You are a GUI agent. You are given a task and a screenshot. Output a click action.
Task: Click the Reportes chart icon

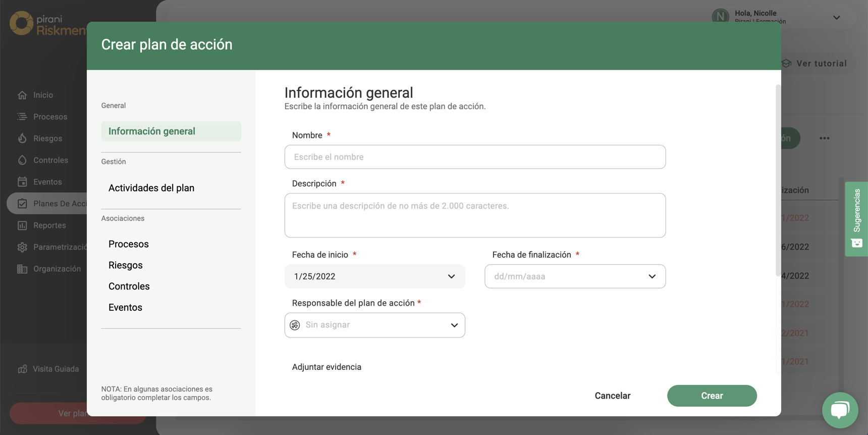[22, 225]
